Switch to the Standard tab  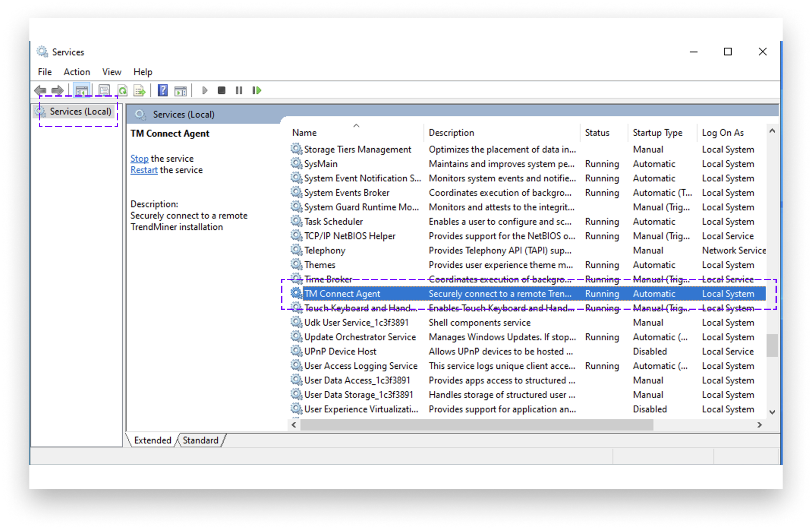coord(200,440)
